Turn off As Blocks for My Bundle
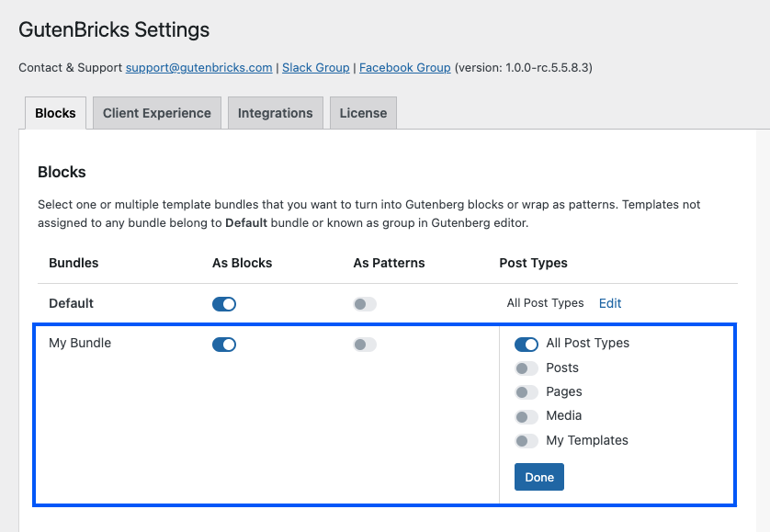The image size is (770, 532). pos(224,345)
